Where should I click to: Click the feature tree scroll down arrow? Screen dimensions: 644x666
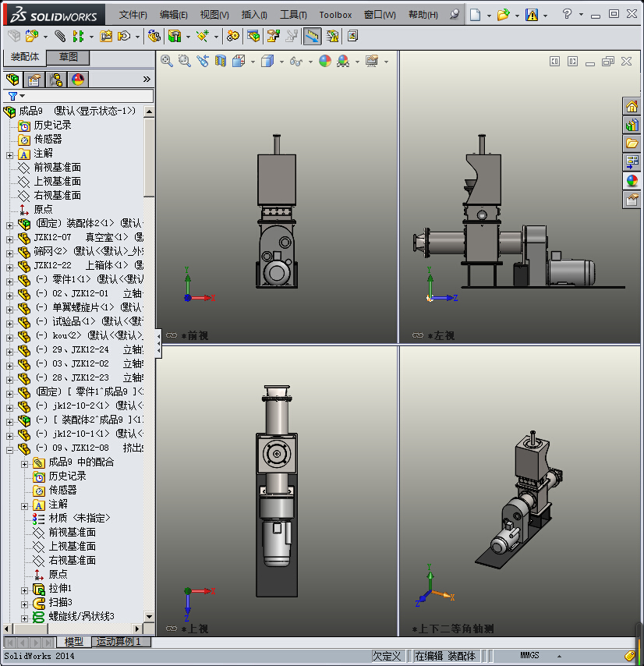pos(149,616)
